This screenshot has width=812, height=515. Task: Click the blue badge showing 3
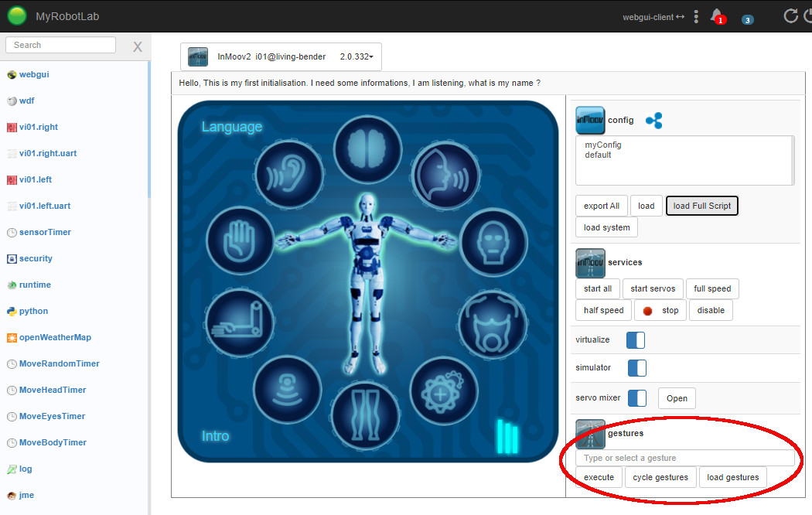coord(747,20)
